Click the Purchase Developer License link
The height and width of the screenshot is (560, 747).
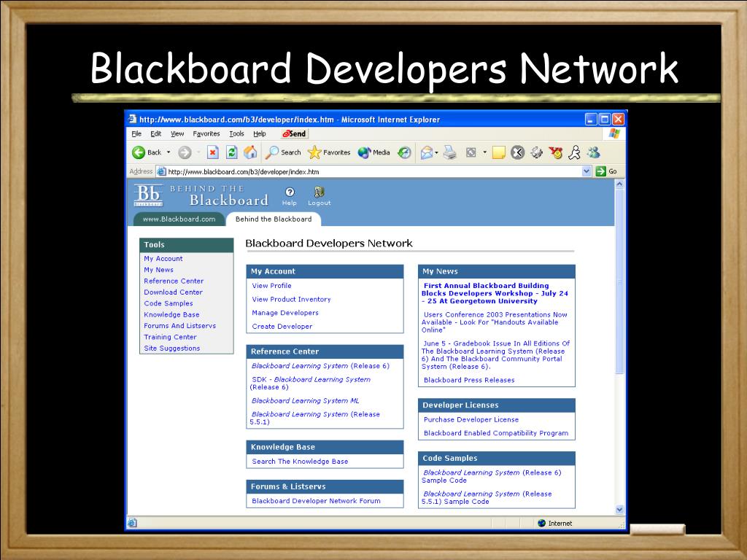click(471, 419)
